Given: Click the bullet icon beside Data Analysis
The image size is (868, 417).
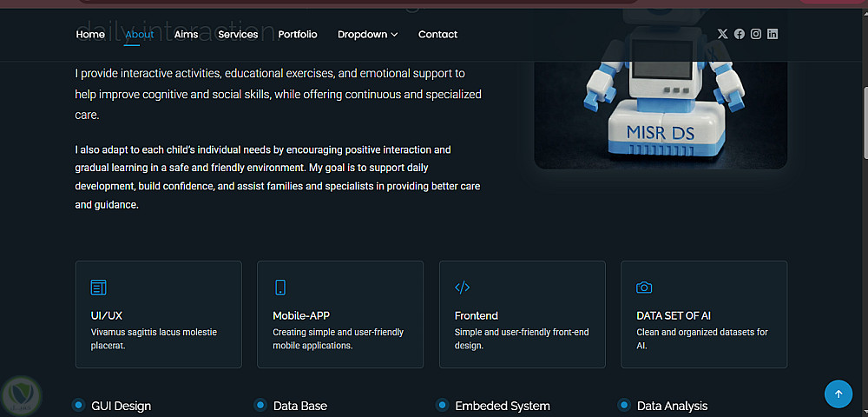Looking at the screenshot, I should point(624,405).
